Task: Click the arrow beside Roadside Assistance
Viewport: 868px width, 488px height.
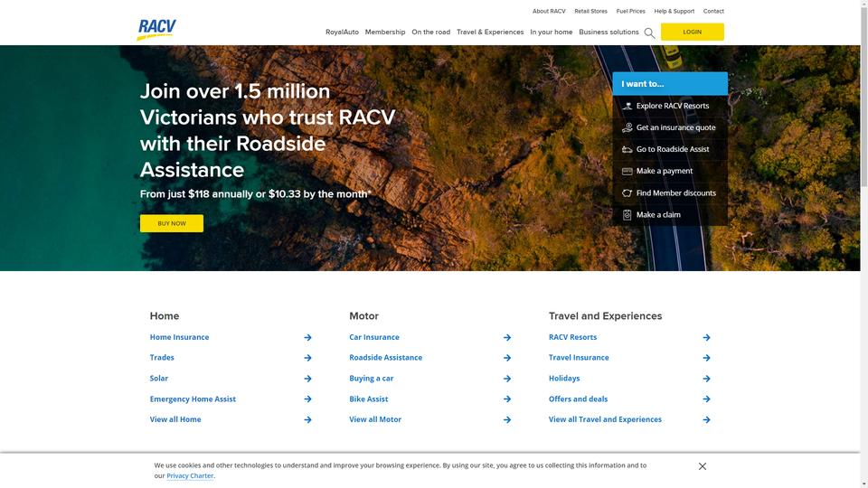Action: pyautogui.click(x=507, y=358)
